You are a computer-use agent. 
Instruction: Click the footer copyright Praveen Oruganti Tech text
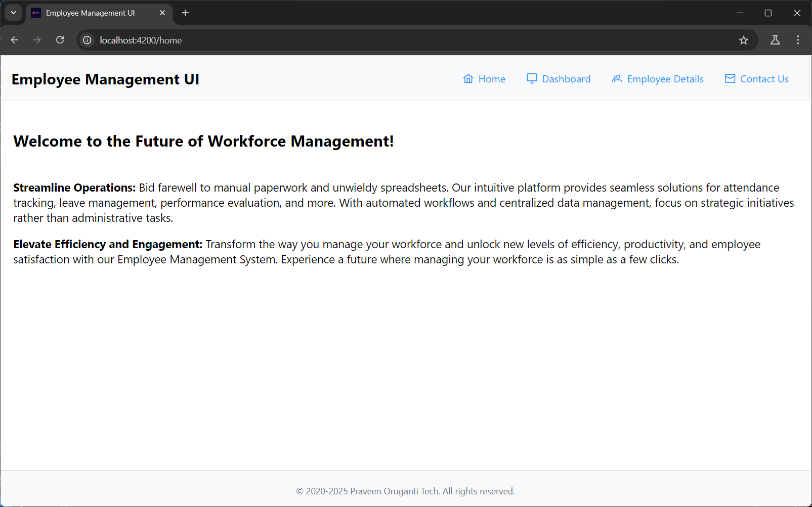pos(405,491)
